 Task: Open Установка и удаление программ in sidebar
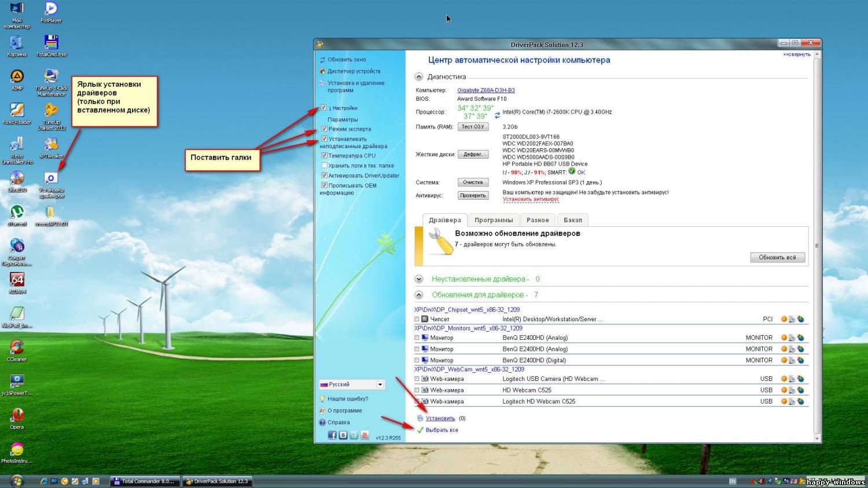pyautogui.click(x=356, y=86)
